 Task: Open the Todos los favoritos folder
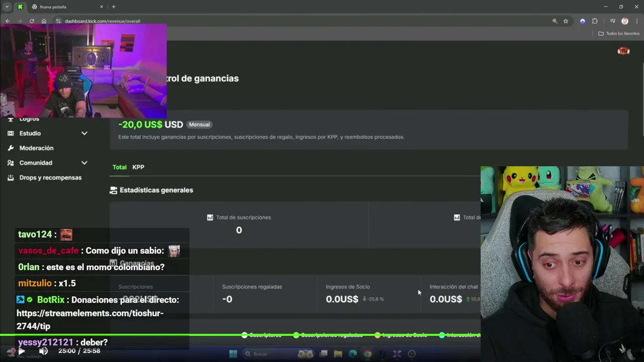click(x=619, y=33)
